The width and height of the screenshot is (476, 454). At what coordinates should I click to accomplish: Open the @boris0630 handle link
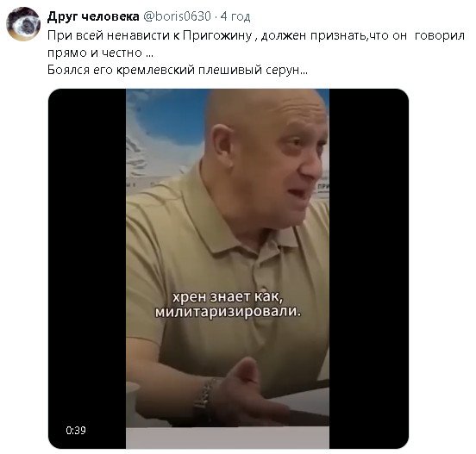[177, 16]
